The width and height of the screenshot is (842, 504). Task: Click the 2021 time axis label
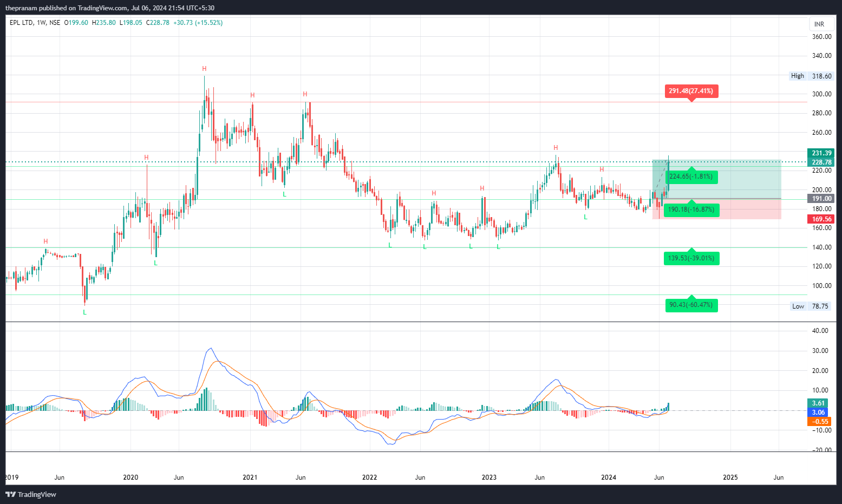click(x=250, y=477)
